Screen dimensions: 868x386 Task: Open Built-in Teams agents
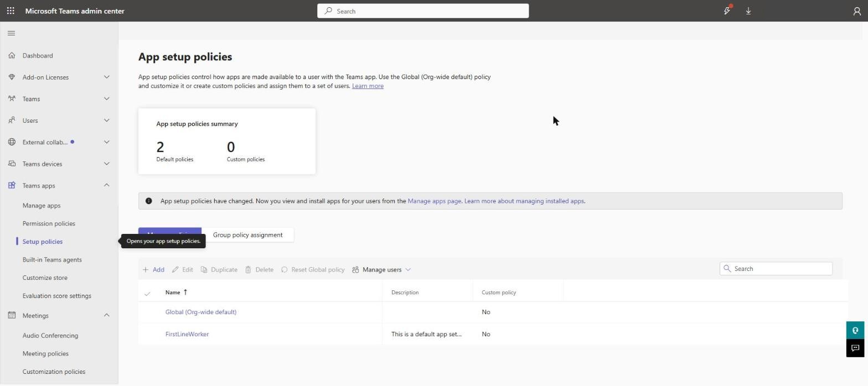click(52, 260)
